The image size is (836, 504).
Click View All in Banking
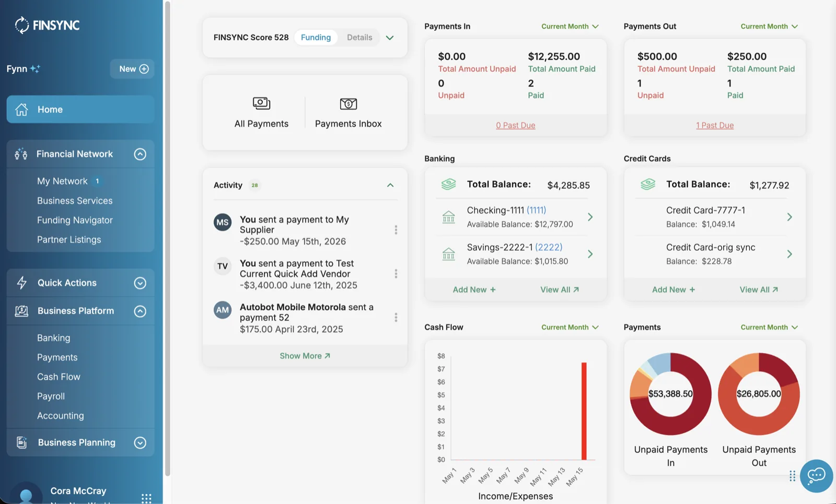click(560, 289)
